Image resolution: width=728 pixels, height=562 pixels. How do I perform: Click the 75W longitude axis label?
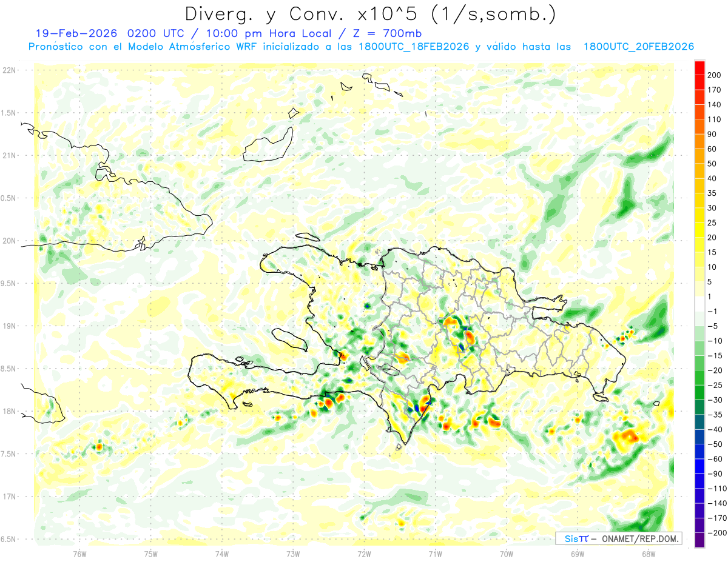(x=151, y=554)
